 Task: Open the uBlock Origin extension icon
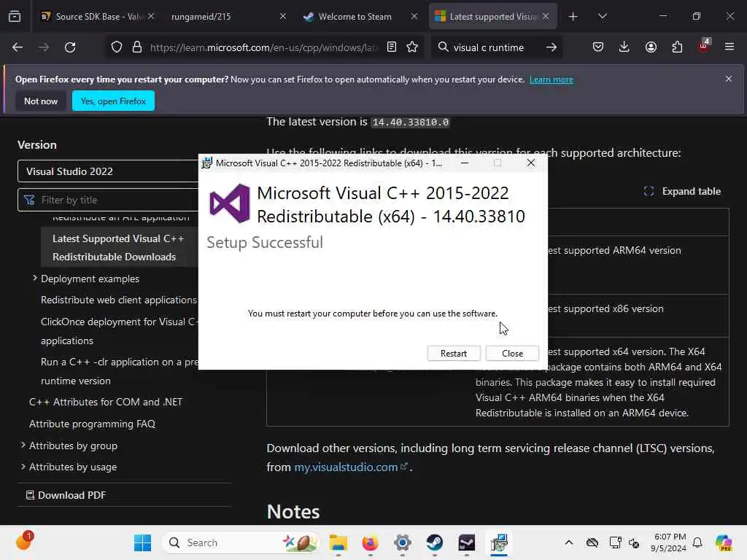point(703,46)
